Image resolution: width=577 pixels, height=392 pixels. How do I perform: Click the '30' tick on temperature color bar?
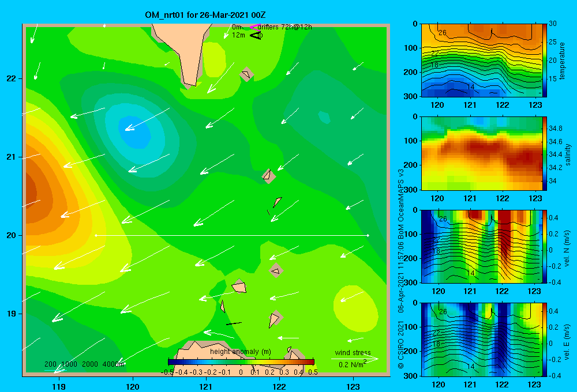pyautogui.click(x=553, y=24)
